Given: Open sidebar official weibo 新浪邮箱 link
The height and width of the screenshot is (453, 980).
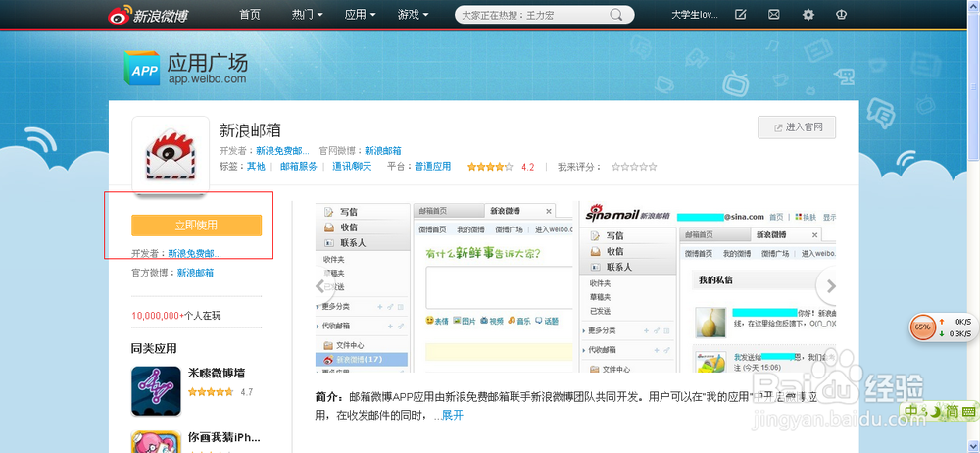Looking at the screenshot, I should (x=196, y=273).
